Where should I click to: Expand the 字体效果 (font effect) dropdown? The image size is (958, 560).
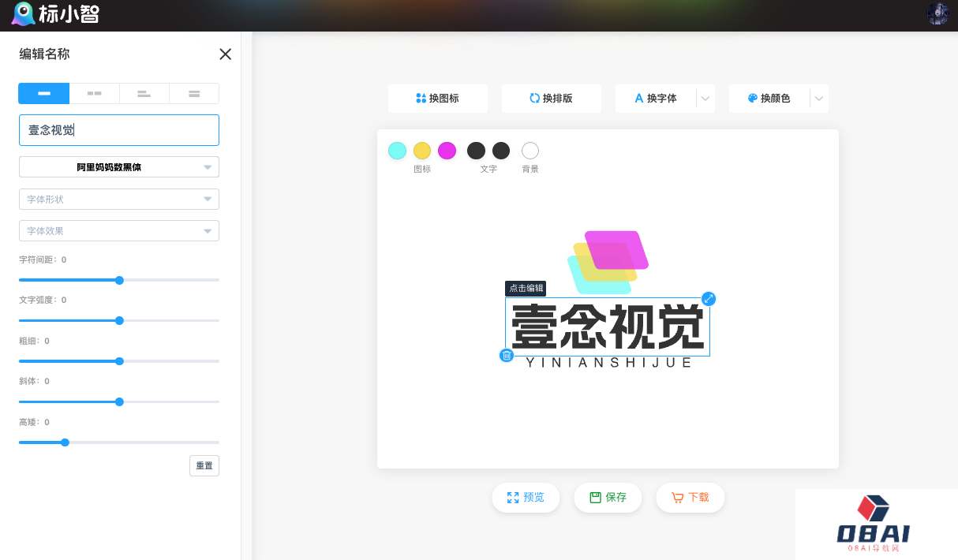point(118,230)
